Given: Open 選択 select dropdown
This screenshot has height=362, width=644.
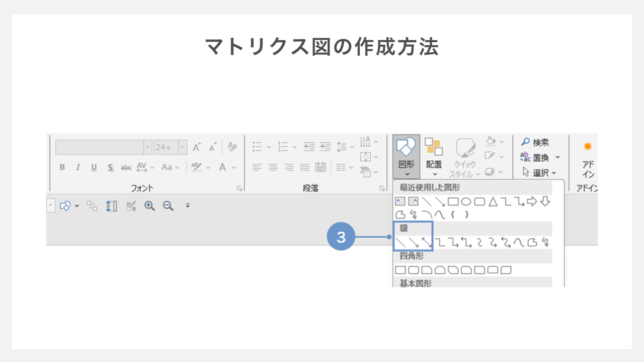Looking at the screenshot, I should point(539,172).
